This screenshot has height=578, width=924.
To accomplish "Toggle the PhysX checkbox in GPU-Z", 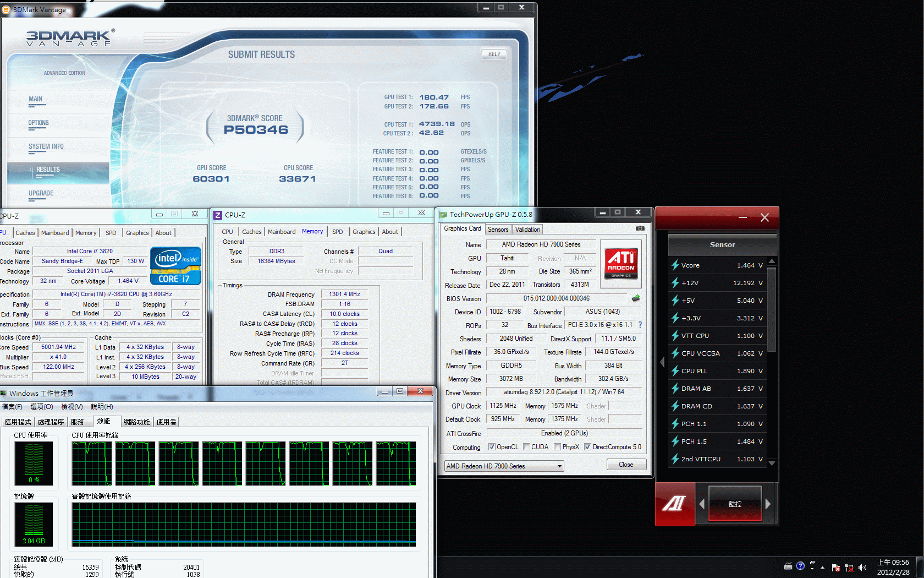I will (558, 447).
